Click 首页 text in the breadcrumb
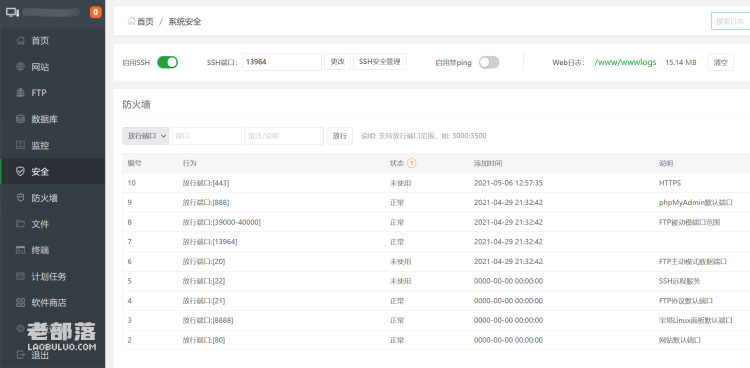Image resolution: width=750 pixels, height=368 pixels. tap(145, 22)
